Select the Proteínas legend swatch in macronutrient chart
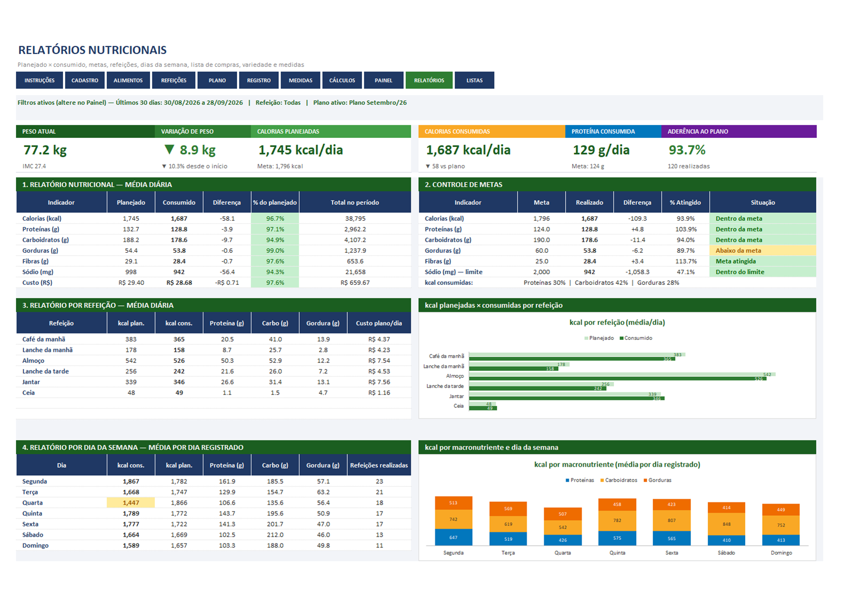This screenshot has width=868, height=597. (567, 480)
